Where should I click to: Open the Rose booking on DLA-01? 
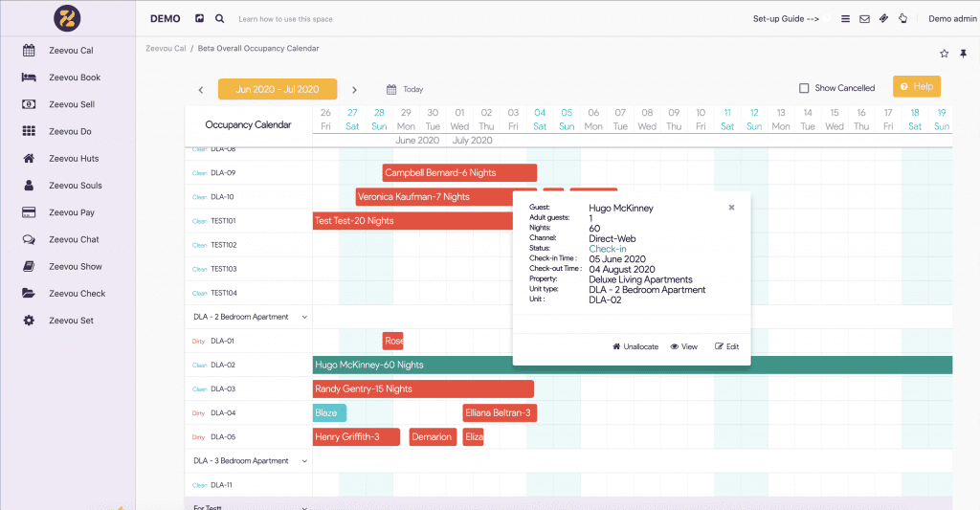(x=393, y=341)
